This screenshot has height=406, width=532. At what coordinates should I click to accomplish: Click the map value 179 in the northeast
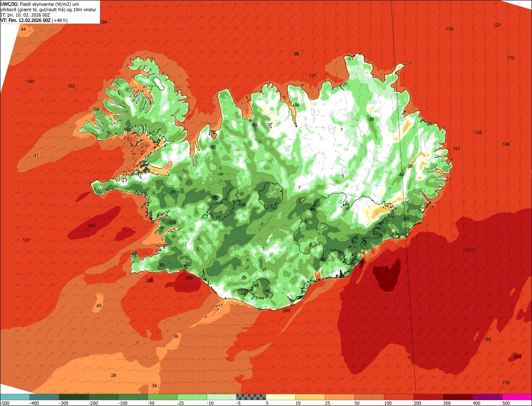coord(449,29)
